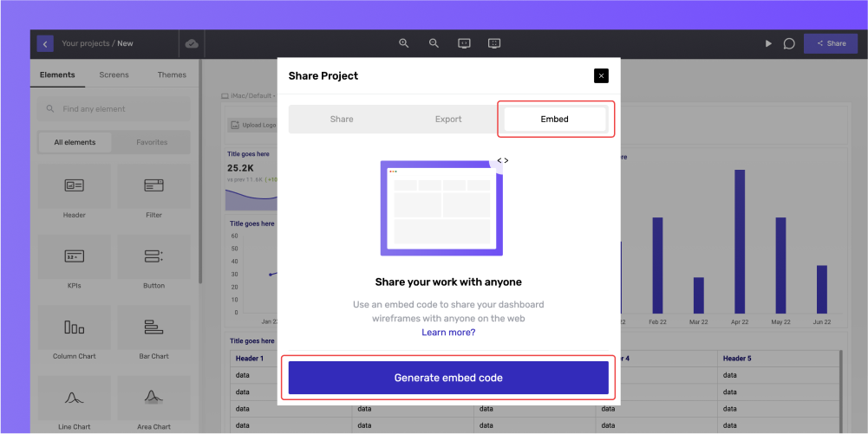Select the Button element icon

[x=153, y=256]
